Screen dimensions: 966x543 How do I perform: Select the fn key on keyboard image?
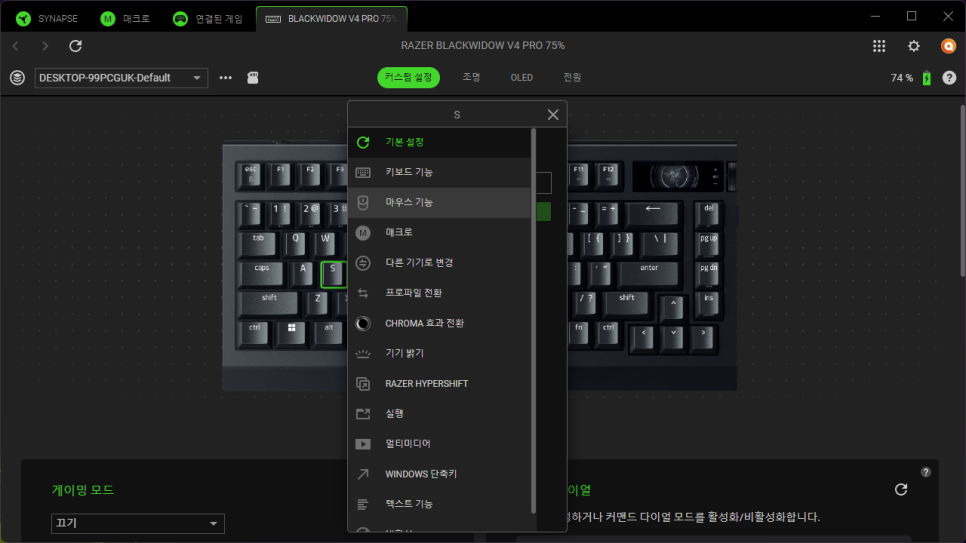[579, 333]
